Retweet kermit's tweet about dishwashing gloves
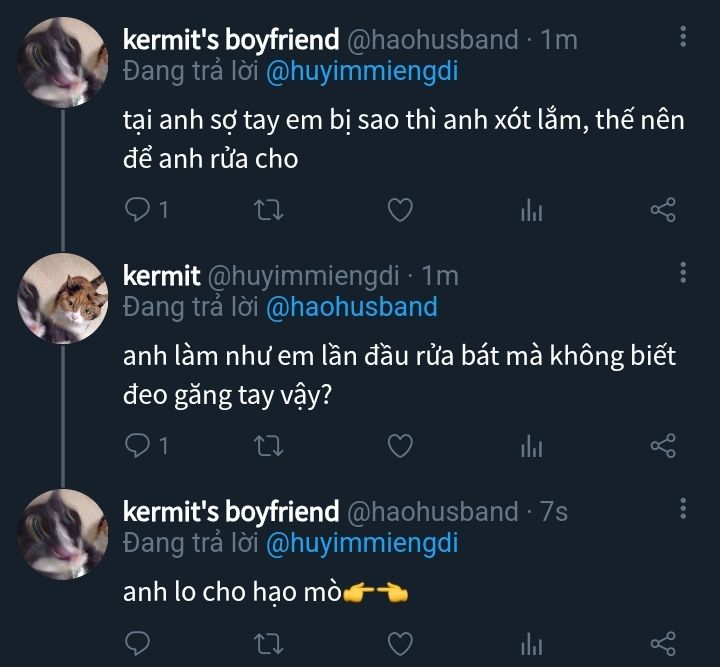Image resolution: width=720 pixels, height=667 pixels. (270, 445)
